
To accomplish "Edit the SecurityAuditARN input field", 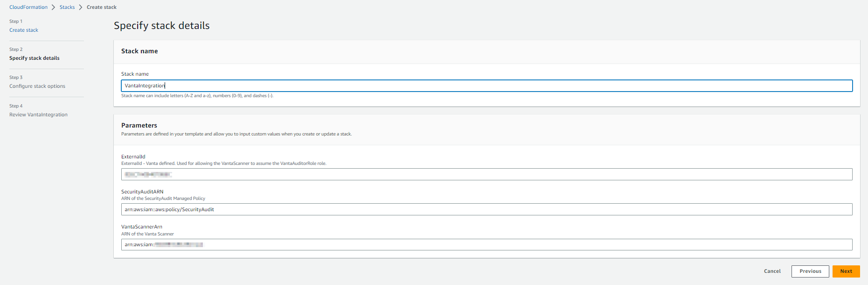I will pyautogui.click(x=487, y=209).
